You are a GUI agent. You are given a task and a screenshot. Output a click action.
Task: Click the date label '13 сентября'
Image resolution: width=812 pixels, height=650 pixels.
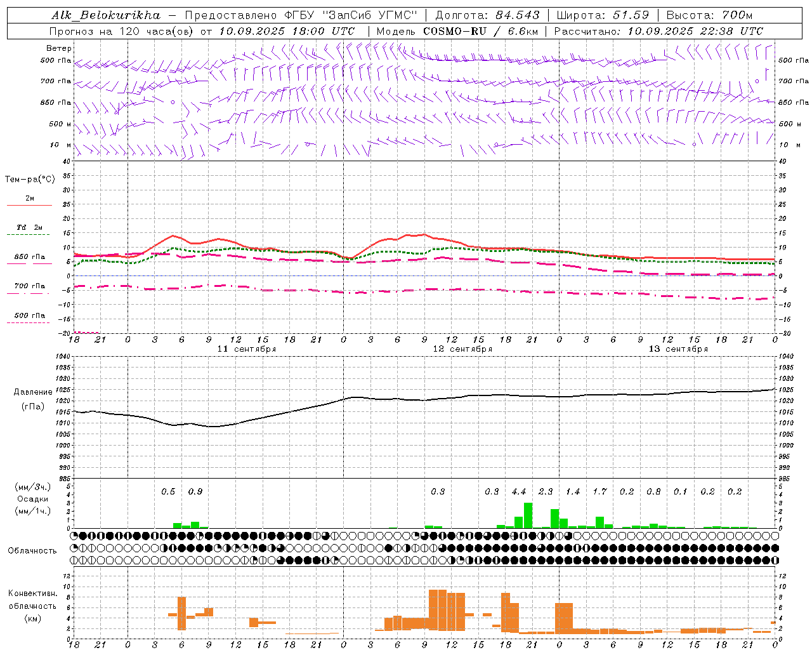(678, 349)
